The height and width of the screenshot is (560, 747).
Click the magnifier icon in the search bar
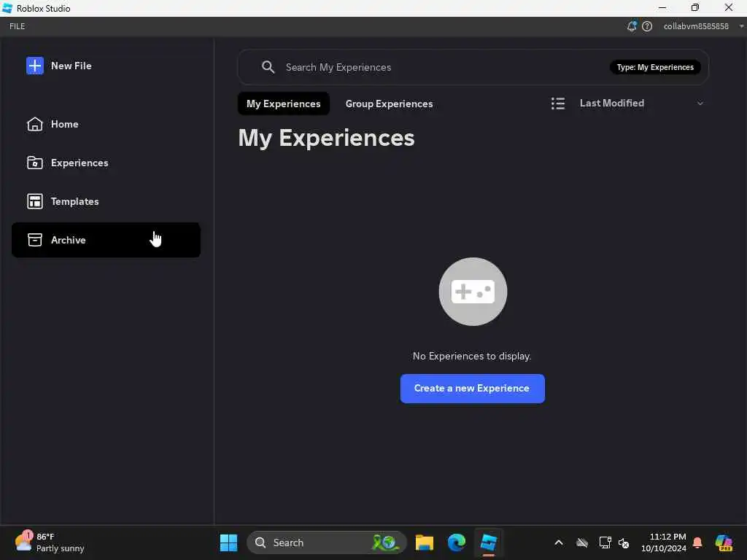coord(268,67)
